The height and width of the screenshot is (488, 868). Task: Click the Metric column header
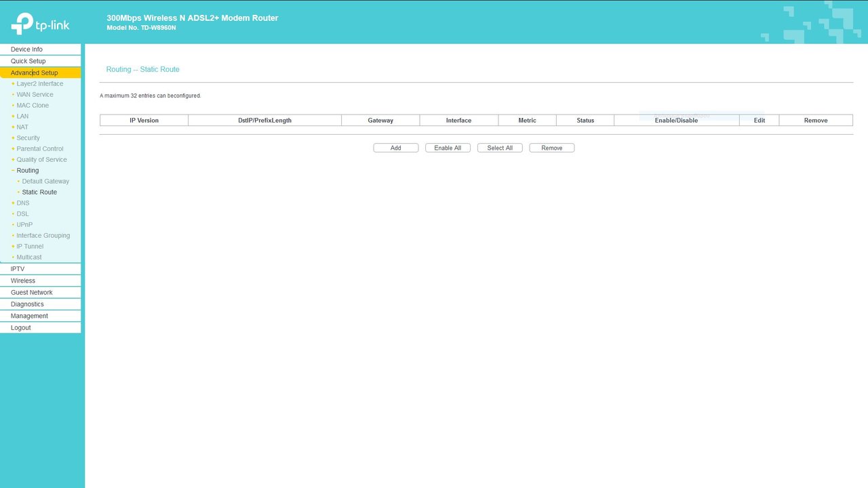(528, 121)
